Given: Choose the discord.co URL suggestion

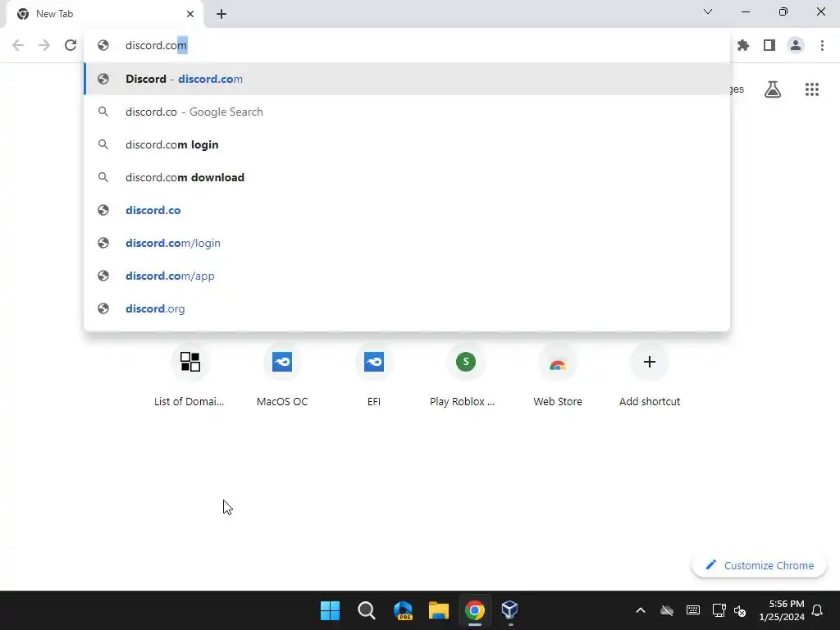Looking at the screenshot, I should point(407,210).
